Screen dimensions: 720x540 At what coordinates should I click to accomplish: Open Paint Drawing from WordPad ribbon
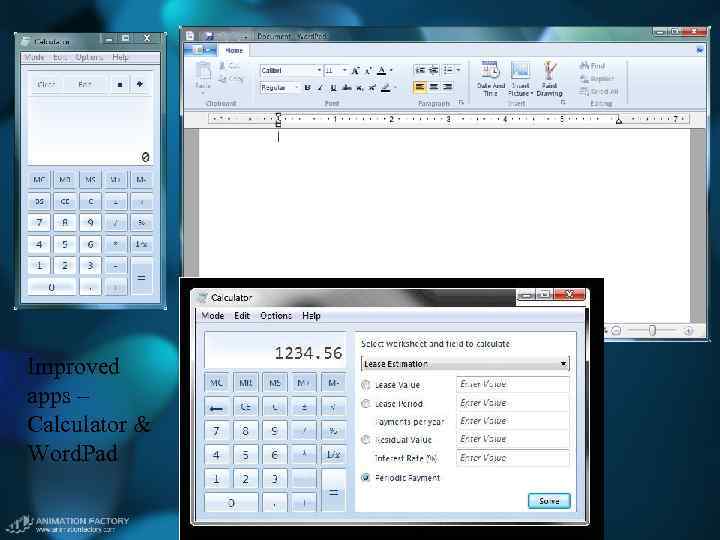click(549, 79)
